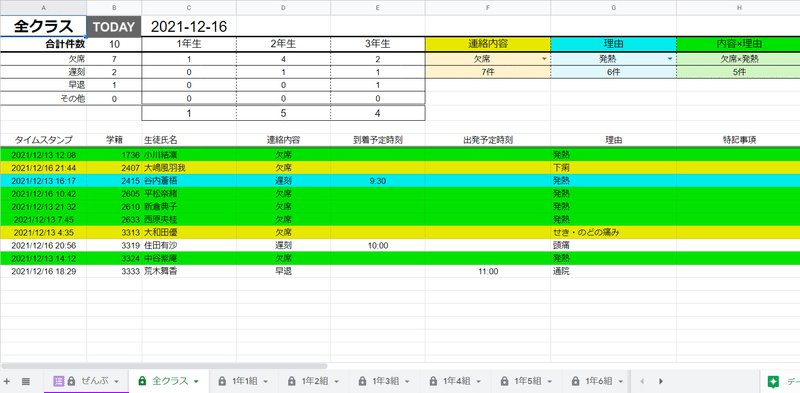Switch to the 1年6組 sheet tab
This screenshot has width=800, height=393.
pyautogui.click(x=598, y=381)
